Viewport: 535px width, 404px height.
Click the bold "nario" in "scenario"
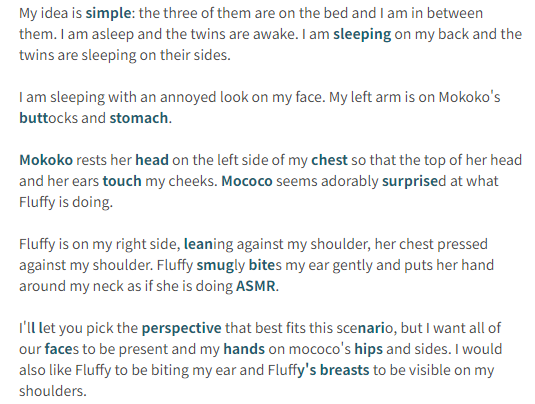click(371, 328)
